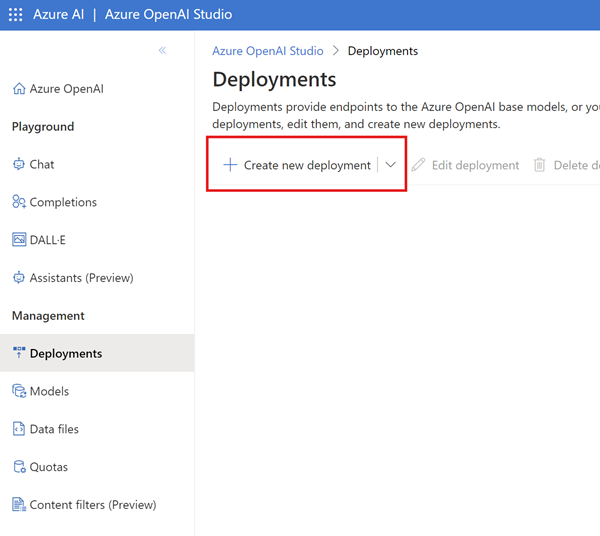Click the Completions icon

click(x=19, y=202)
